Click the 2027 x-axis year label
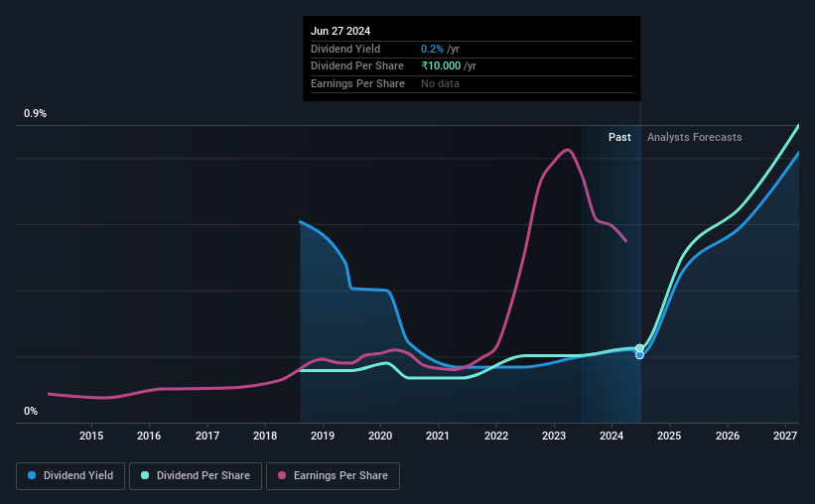Image resolution: width=815 pixels, height=504 pixels. click(785, 436)
